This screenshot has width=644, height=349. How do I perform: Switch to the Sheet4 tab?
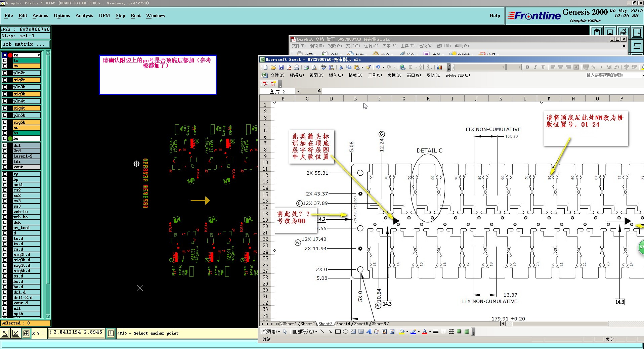pyautogui.click(x=343, y=324)
